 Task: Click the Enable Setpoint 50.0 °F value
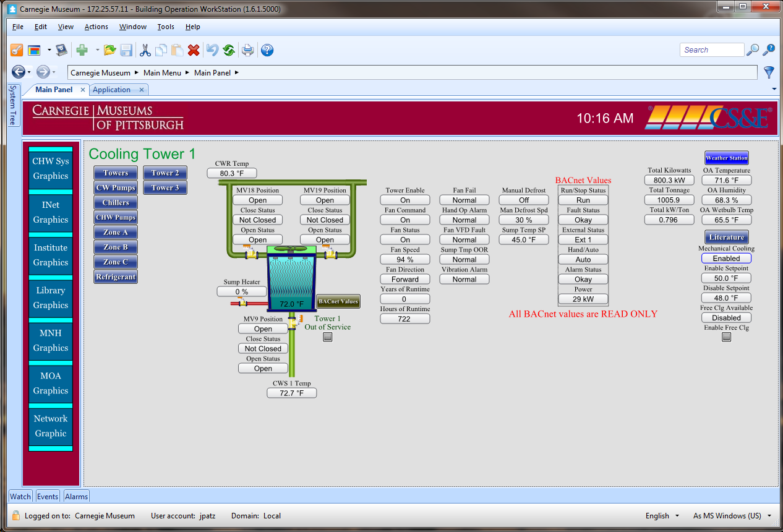point(727,278)
